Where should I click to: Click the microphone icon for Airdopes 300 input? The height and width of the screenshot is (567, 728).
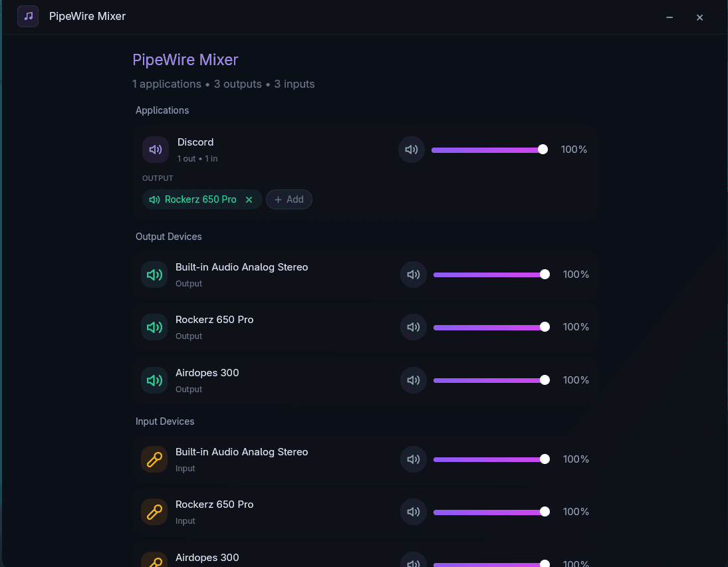(x=154, y=560)
